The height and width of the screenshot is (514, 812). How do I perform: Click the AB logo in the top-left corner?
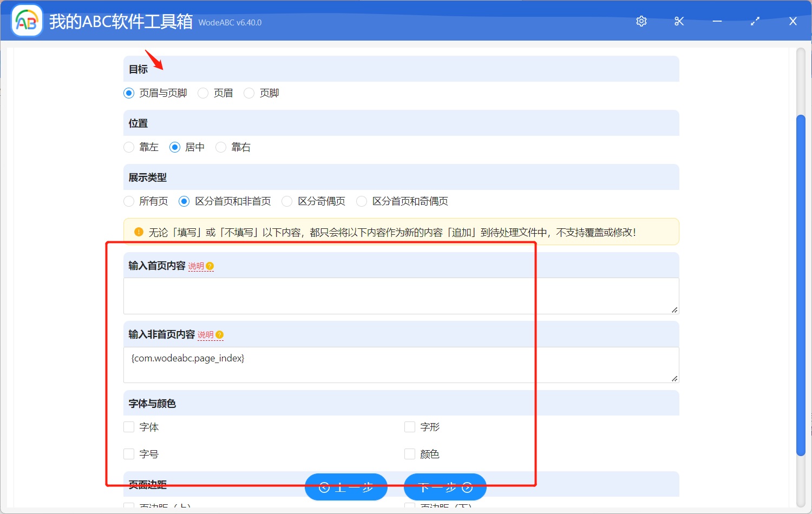[x=27, y=20]
